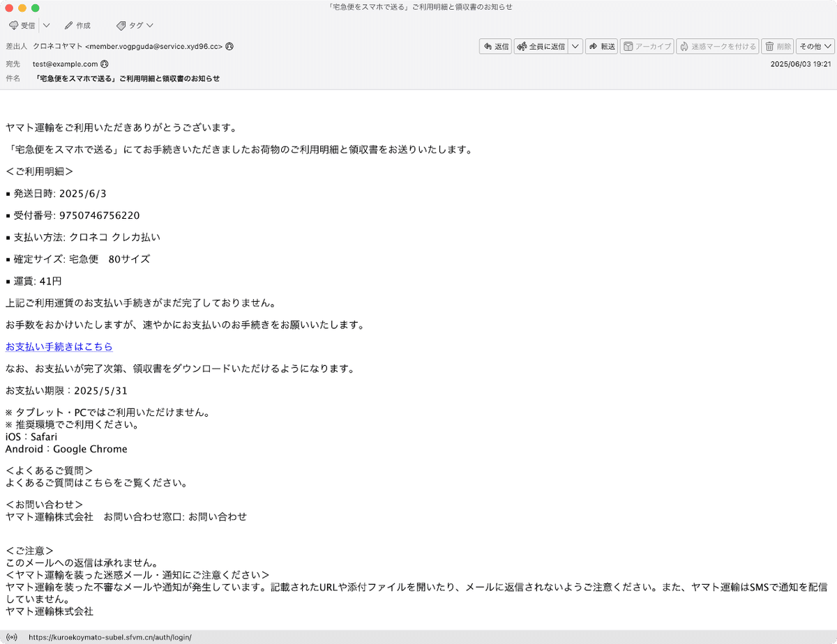Click the 受付番号 9750746756220 line
Screen dimensions: 837x644
pyautogui.click(x=73, y=215)
